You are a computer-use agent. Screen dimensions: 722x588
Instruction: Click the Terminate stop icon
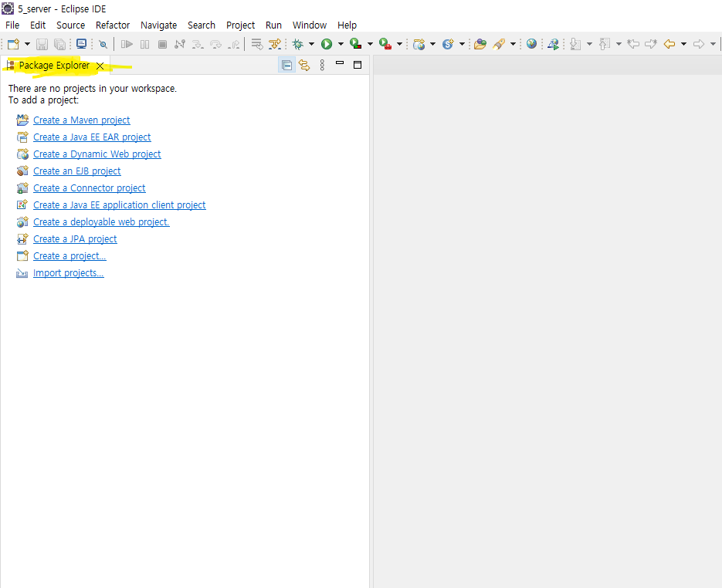click(162, 44)
